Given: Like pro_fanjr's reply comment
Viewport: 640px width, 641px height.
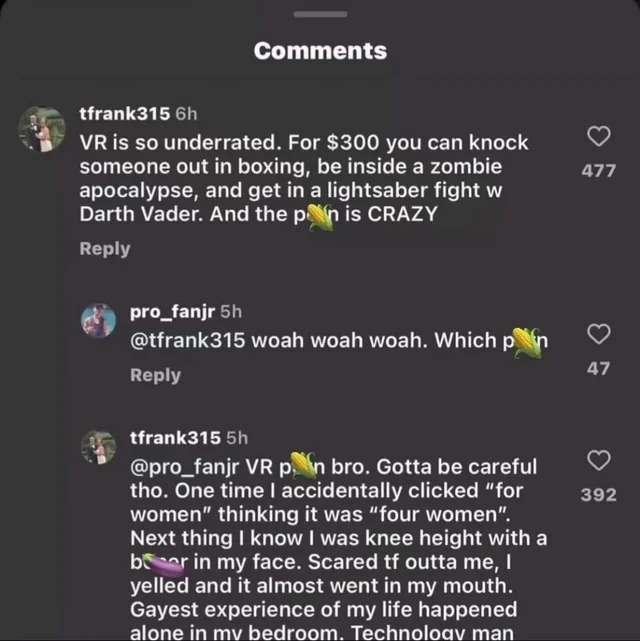Looking at the screenshot, I should click(598, 334).
